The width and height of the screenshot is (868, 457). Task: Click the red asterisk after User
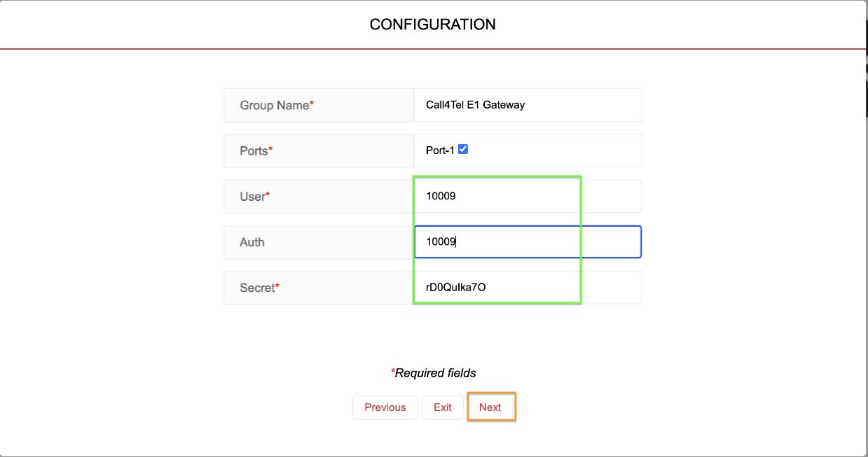coord(268,195)
